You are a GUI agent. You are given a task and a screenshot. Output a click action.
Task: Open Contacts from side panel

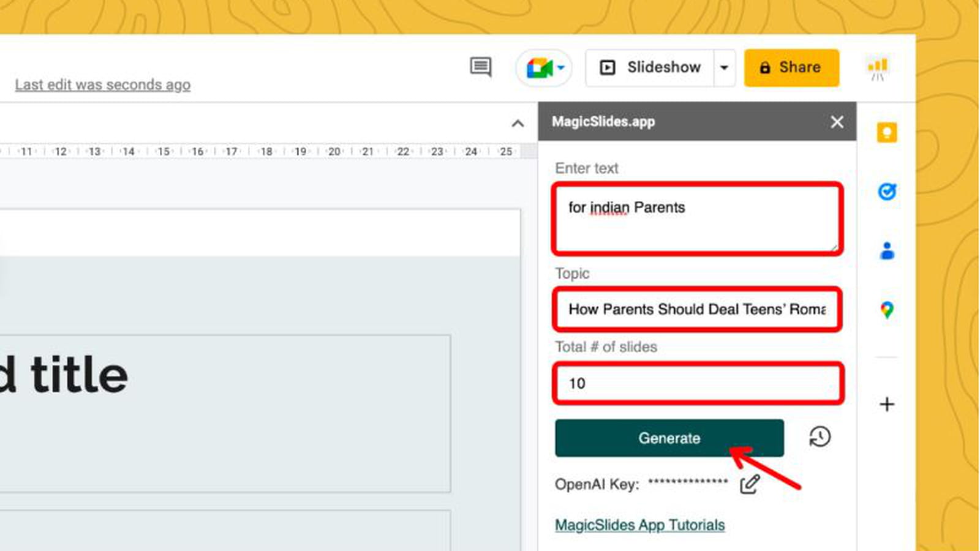coord(886,250)
